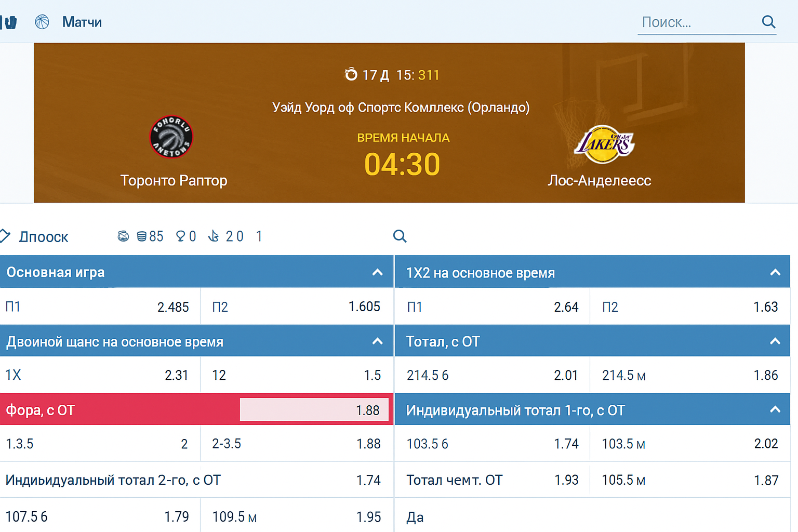Viewport: 798px width, 532px height.
Task: Open the Матчи menu item
Action: point(82,22)
